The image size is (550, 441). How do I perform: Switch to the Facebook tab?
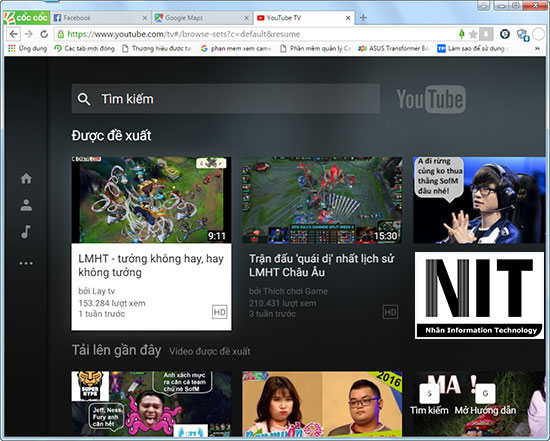click(x=101, y=18)
